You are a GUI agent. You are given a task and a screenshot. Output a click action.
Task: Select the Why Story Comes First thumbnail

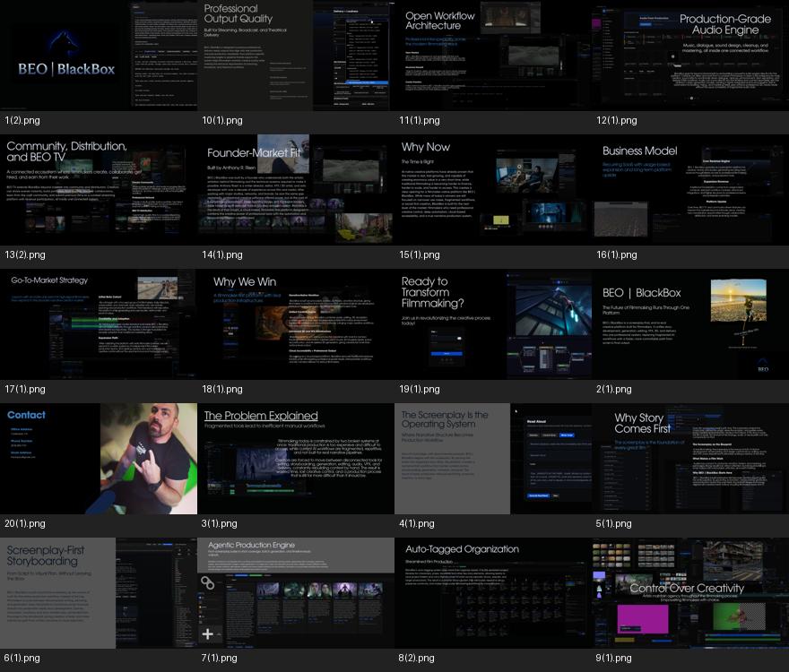(690, 458)
